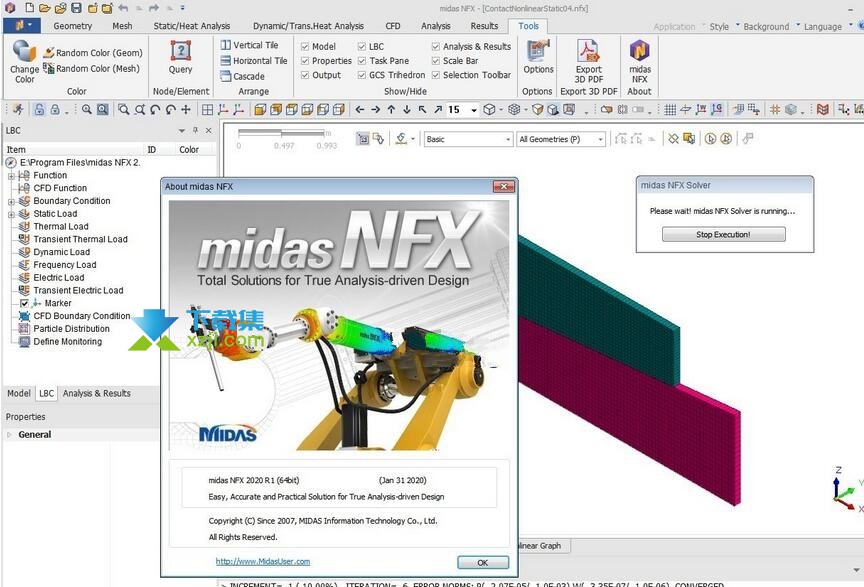This screenshot has width=864, height=587.
Task: Click the pan (four-arrow cross) toolbar icon
Action: click(186, 110)
